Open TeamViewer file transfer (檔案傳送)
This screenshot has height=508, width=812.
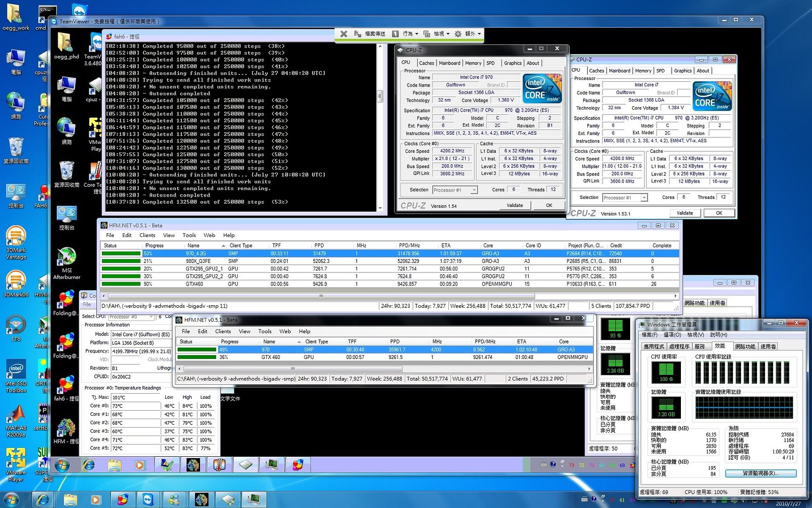point(370,34)
